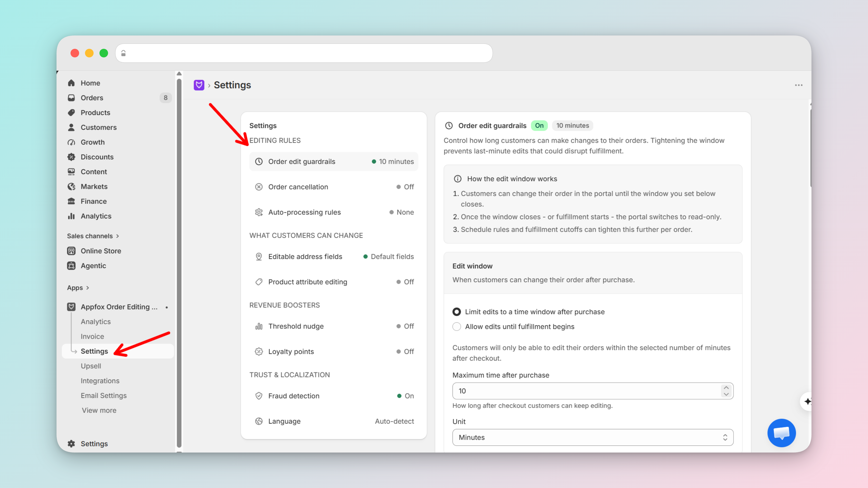Open Language settings row
The width and height of the screenshot is (868, 488).
(334, 421)
